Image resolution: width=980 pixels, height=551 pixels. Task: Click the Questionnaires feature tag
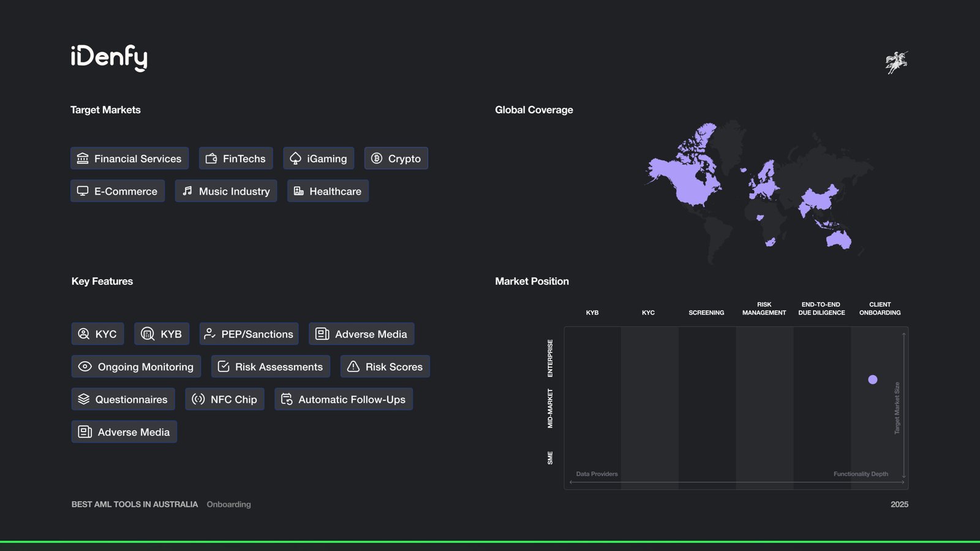tap(123, 399)
